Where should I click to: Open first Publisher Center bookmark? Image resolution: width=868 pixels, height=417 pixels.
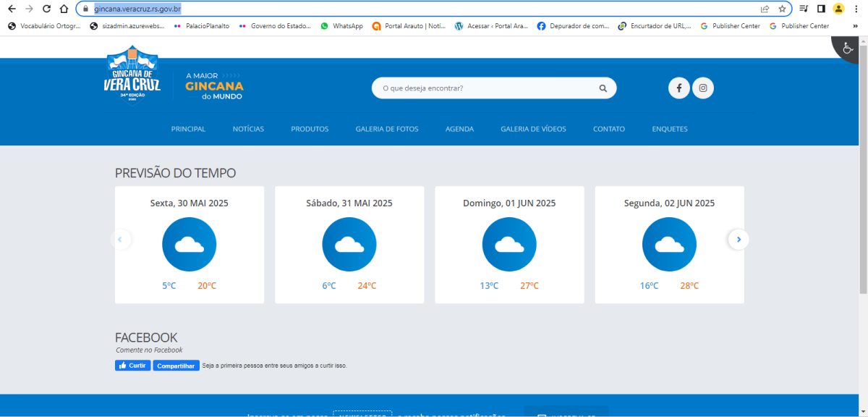click(731, 26)
